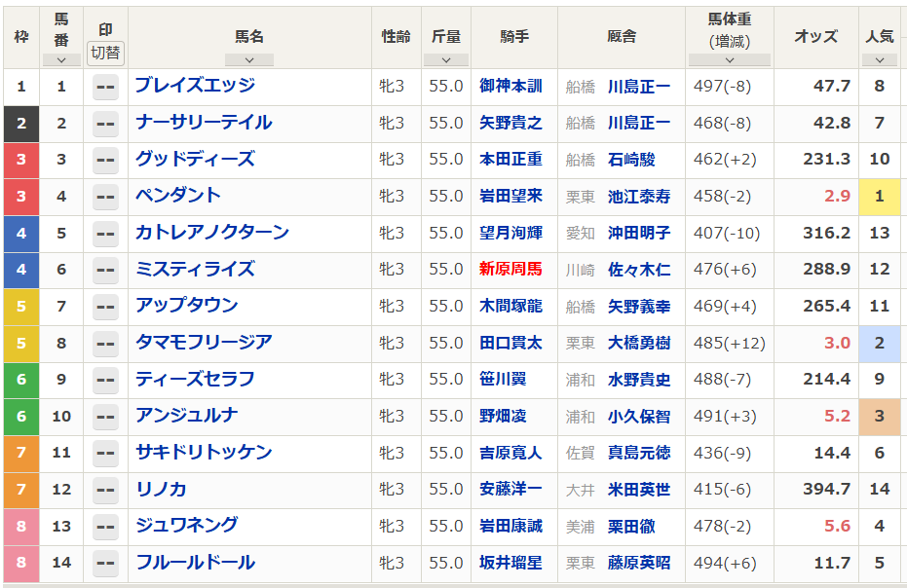Open jockey 木間塚龍 profile link
907x588 pixels.
510,306
